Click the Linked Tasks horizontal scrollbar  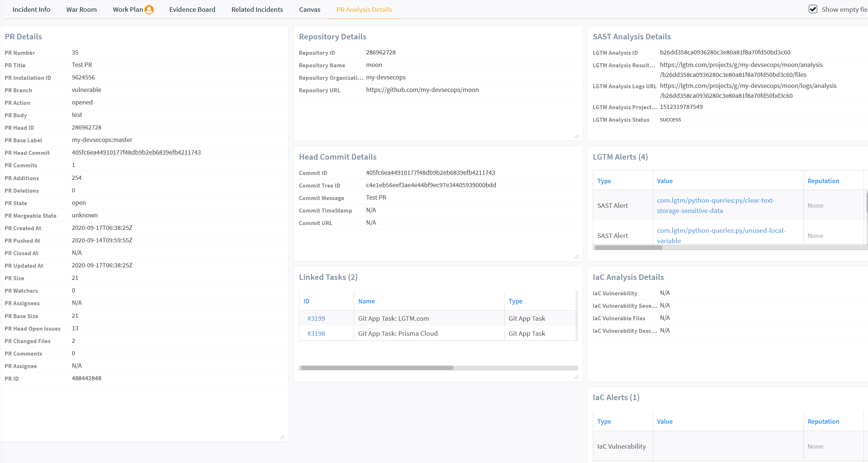tap(377, 368)
